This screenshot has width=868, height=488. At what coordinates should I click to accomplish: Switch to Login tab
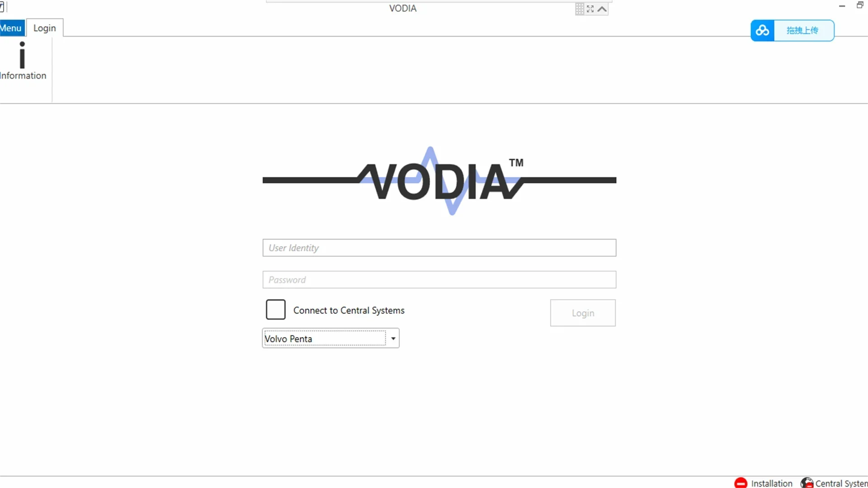44,28
